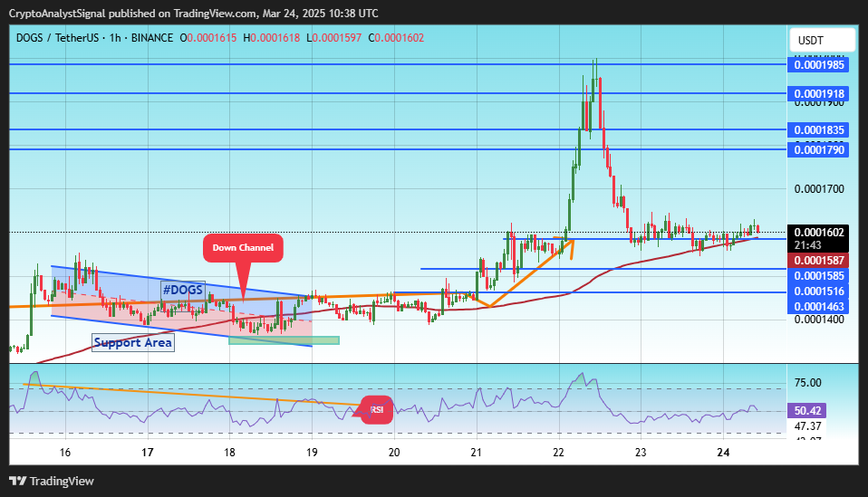Click the BINANCE exchange label

152,38
